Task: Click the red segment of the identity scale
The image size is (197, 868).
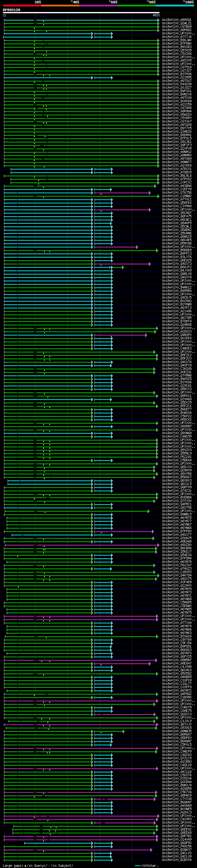Action: pyautogui.click(x=22, y=6)
